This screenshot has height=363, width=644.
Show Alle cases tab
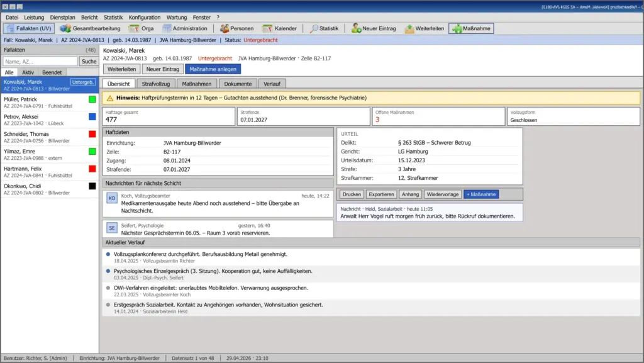point(9,72)
